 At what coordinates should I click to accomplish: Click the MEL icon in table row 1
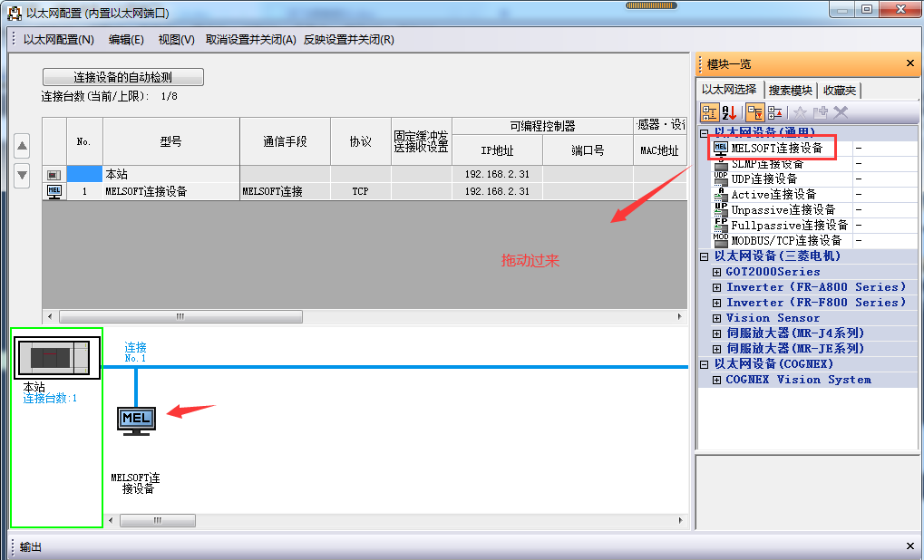click(x=54, y=191)
